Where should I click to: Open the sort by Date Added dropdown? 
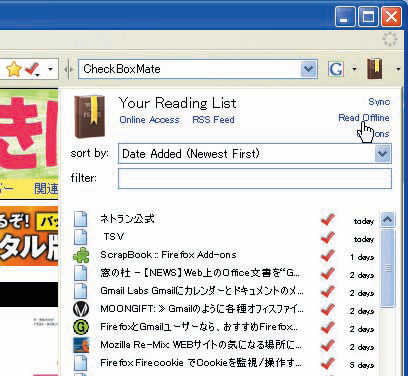[255, 154]
